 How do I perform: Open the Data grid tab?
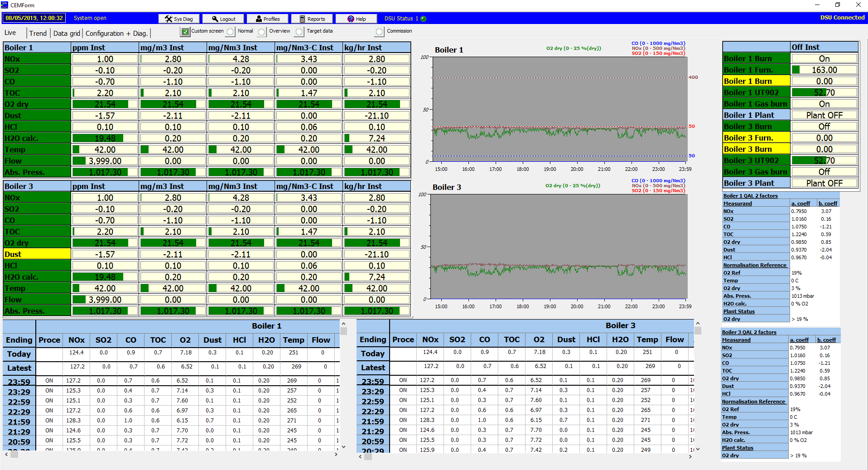coord(67,33)
